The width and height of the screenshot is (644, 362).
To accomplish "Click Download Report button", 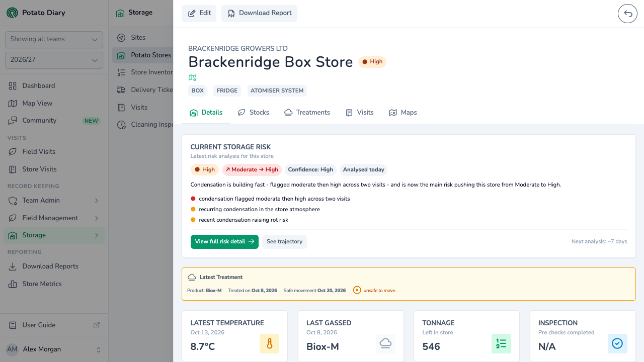I will coord(259,14).
